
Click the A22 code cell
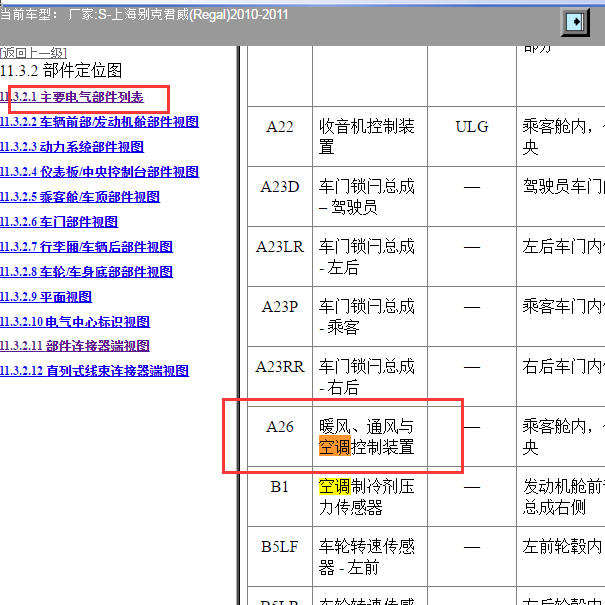click(x=280, y=137)
